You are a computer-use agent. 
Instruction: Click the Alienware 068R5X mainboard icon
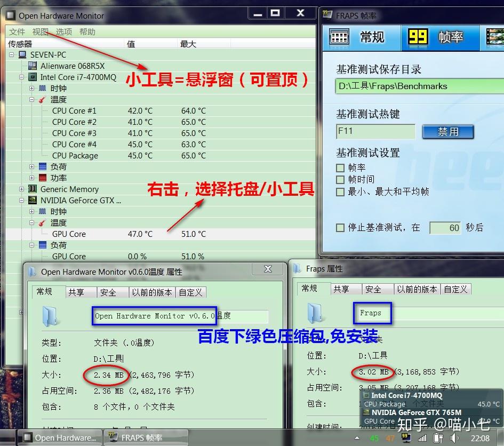(33, 66)
